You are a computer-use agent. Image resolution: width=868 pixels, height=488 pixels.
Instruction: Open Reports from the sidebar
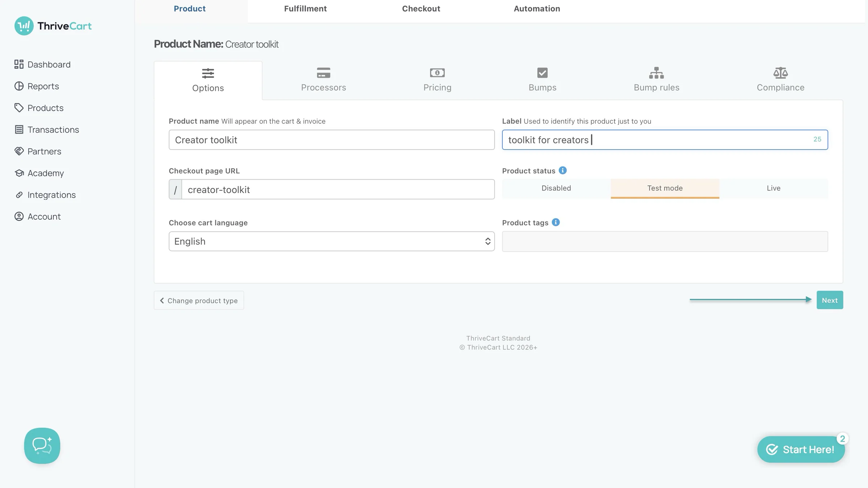tap(37, 86)
